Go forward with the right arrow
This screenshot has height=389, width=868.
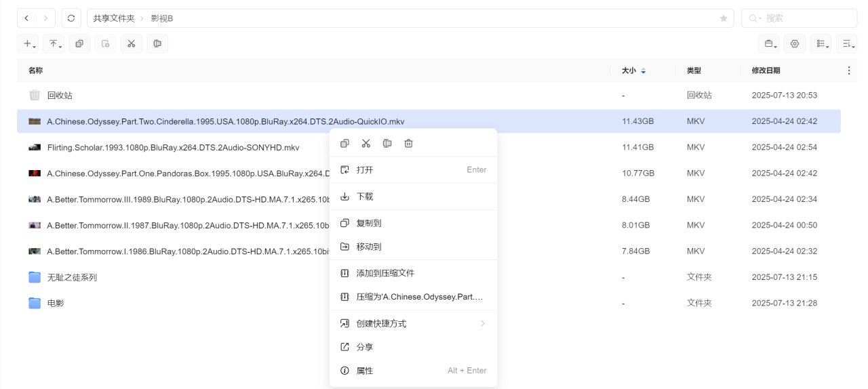pyautogui.click(x=45, y=18)
